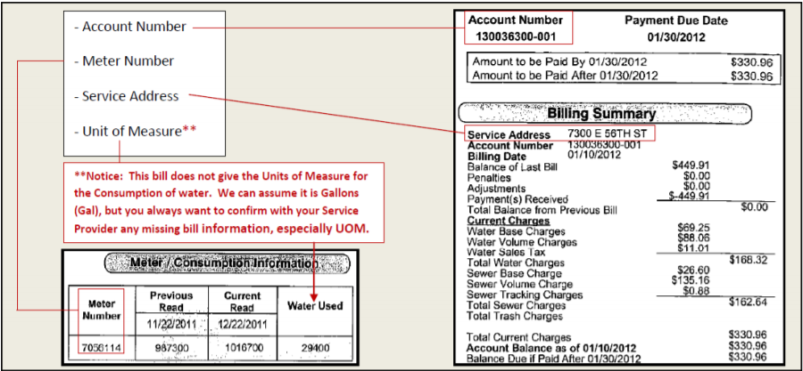Select meter number 7056114 in table

[x=101, y=348]
